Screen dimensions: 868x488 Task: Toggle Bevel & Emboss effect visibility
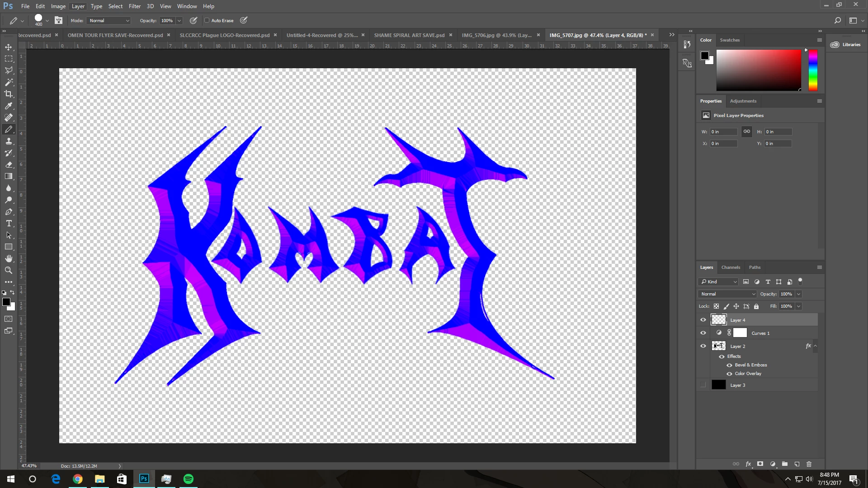pos(729,365)
